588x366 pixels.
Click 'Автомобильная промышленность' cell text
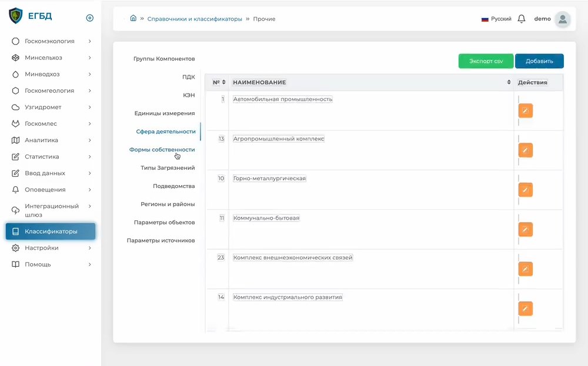tap(283, 99)
